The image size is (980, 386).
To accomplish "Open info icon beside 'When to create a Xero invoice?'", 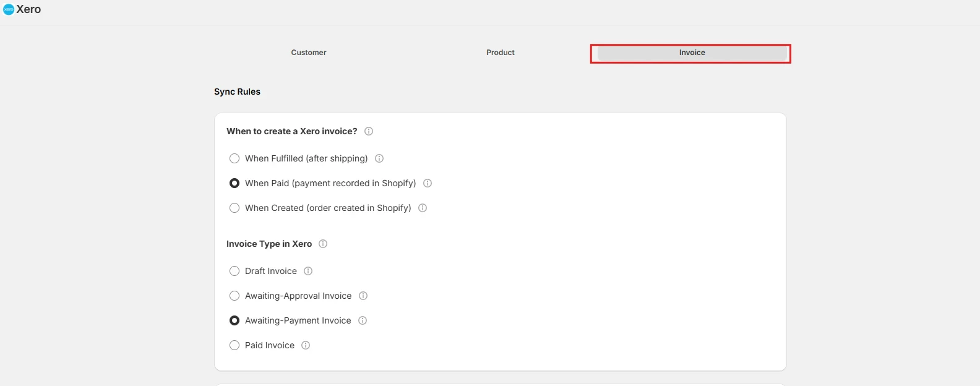I will [369, 131].
